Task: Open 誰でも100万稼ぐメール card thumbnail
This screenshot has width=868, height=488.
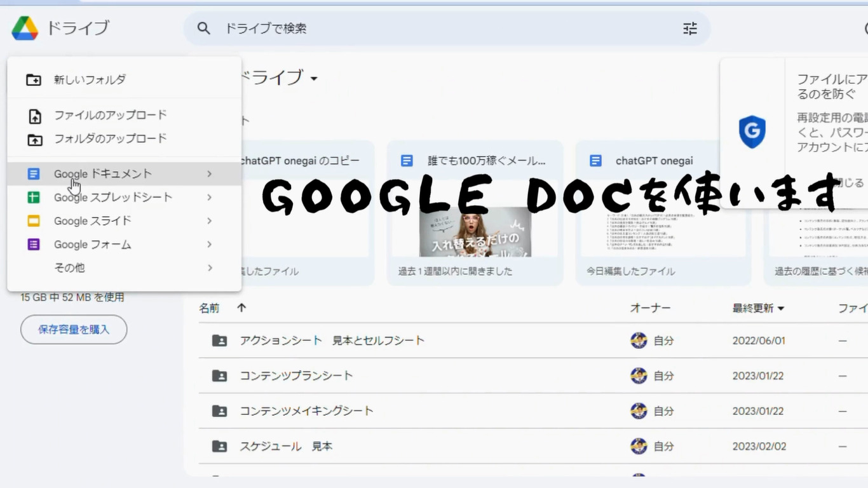Action: point(475,217)
